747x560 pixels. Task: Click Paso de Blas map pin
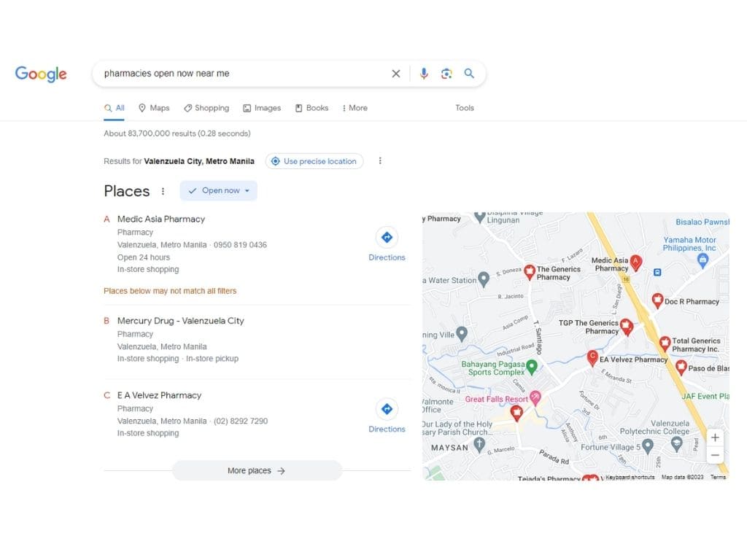click(x=681, y=367)
